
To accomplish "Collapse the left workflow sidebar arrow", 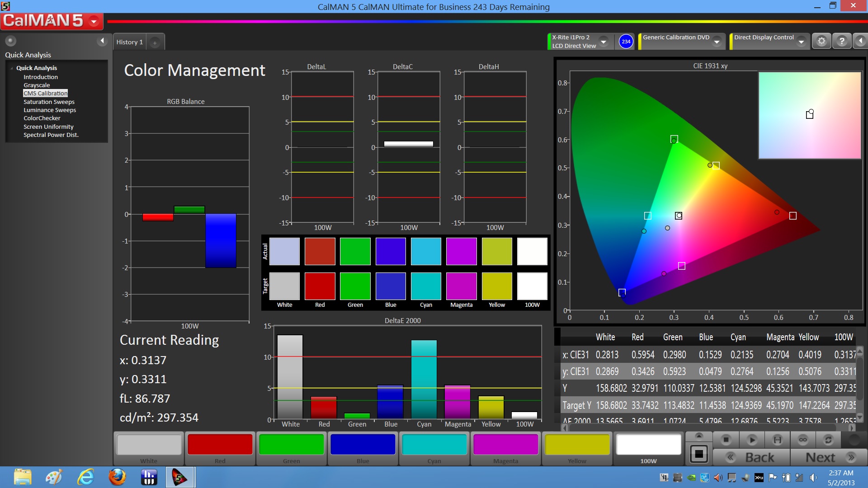I will pos(102,41).
